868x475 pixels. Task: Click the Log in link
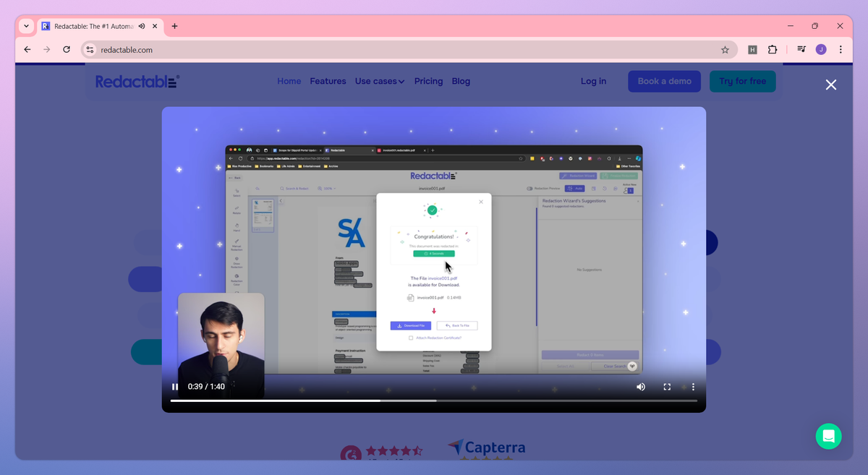[593, 81]
